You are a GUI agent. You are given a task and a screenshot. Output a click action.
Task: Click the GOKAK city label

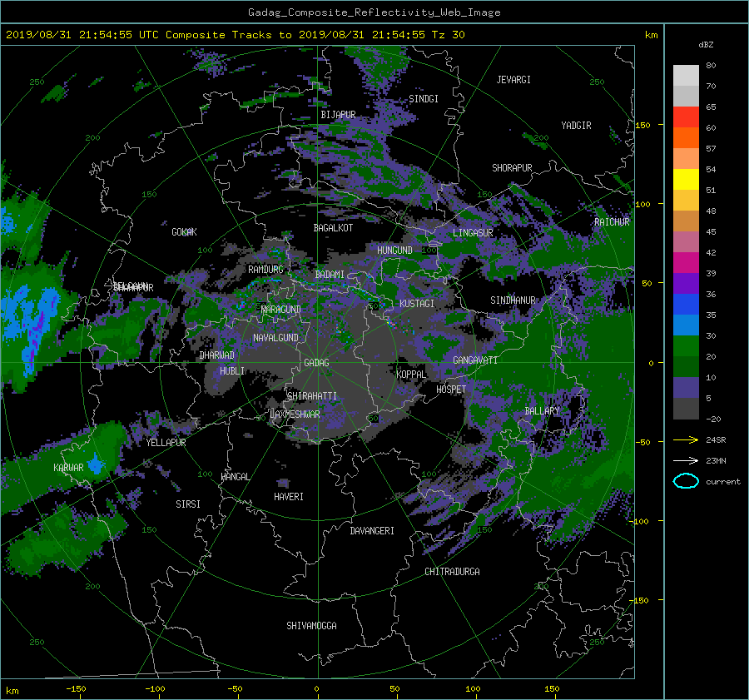[184, 232]
